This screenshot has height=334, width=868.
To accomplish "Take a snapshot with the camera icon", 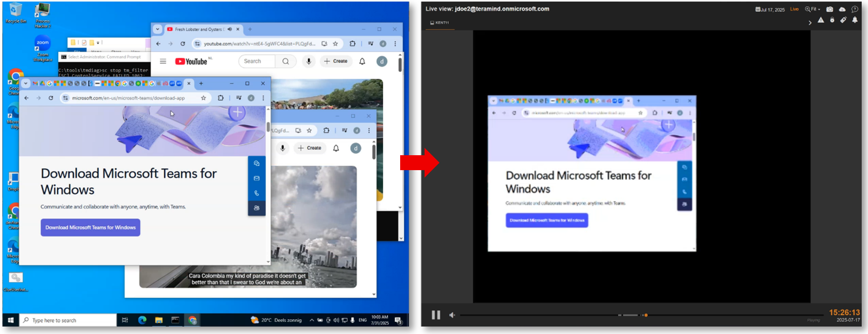I will coord(829,9).
